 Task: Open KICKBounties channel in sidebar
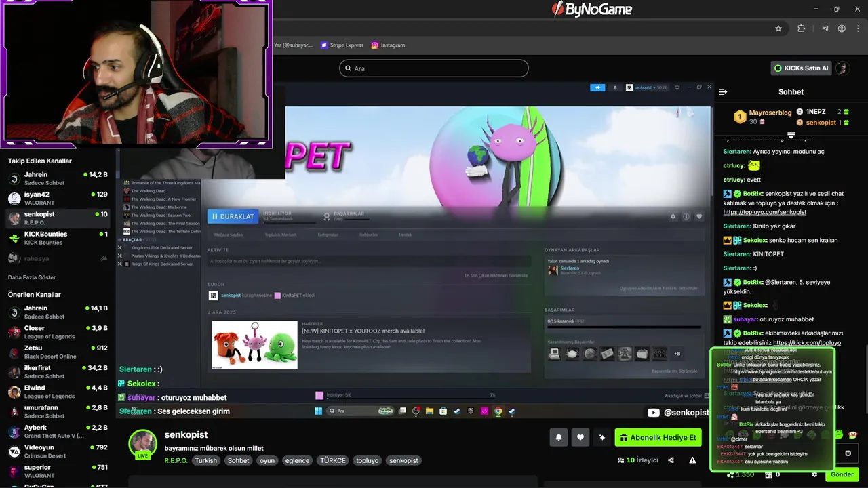tap(58, 238)
